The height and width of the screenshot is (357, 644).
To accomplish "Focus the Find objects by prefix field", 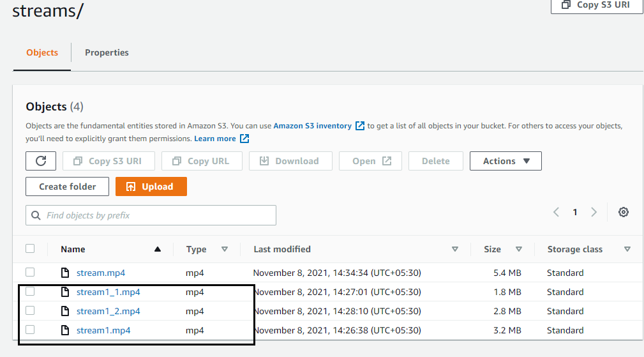I will tap(151, 215).
